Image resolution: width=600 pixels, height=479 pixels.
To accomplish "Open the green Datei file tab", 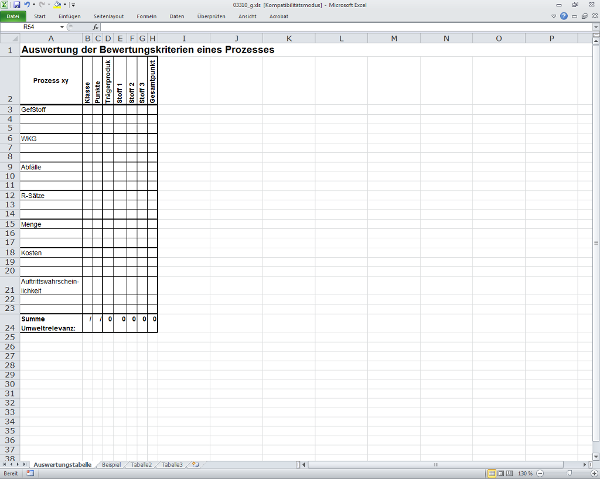I will [13, 17].
